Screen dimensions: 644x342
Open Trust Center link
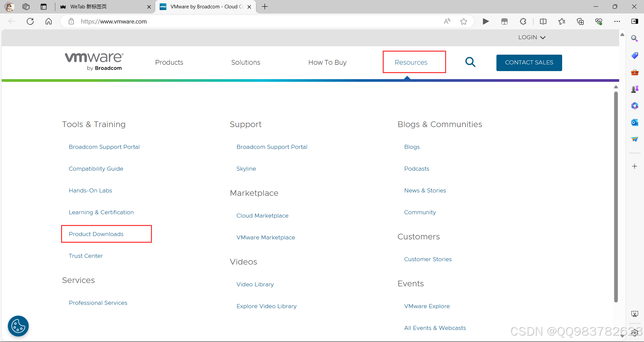tap(86, 256)
